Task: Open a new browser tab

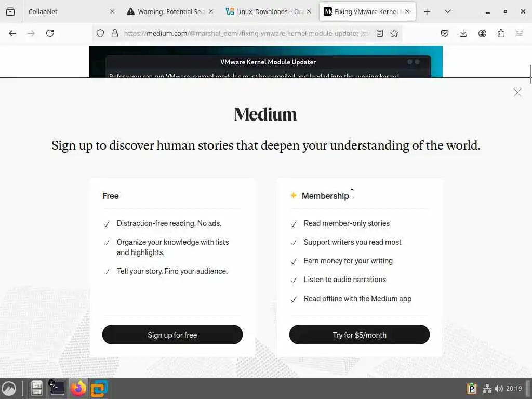Action: click(427, 12)
